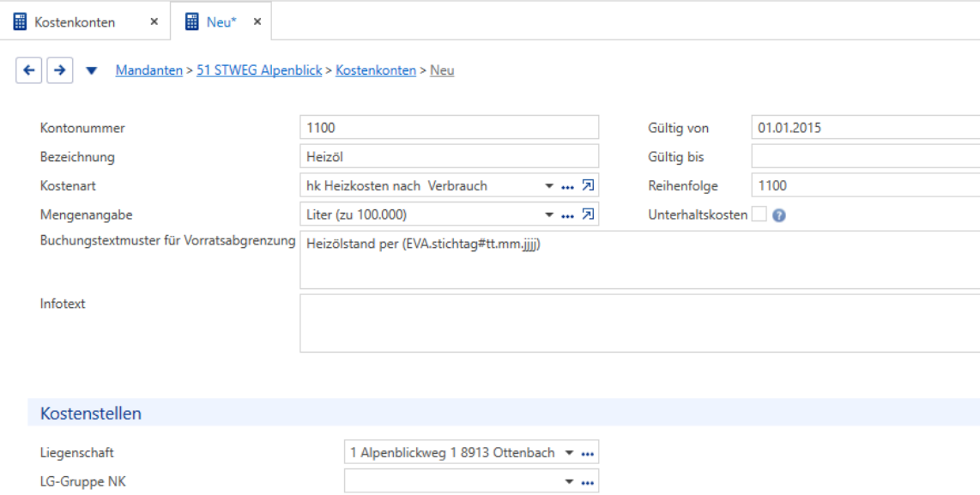
Task: Click the empty Infotext text area
Action: 640,323
